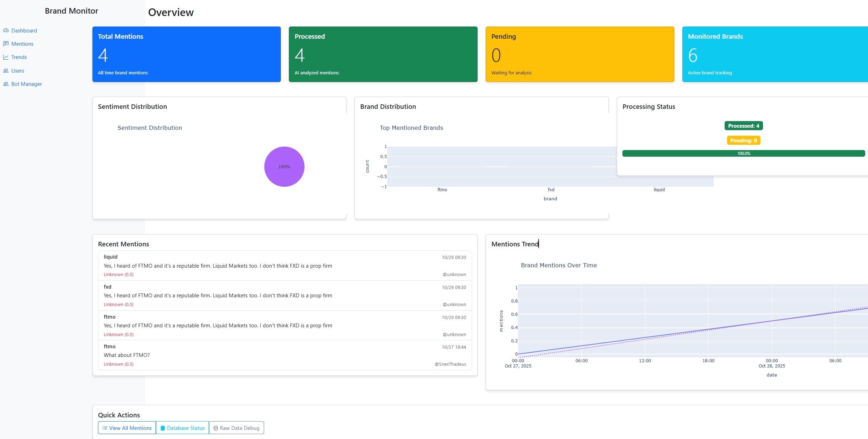Viewport: 868px width, 439px height.
Task: Select the Dashboard icon in the sidebar
Action: tap(6, 30)
